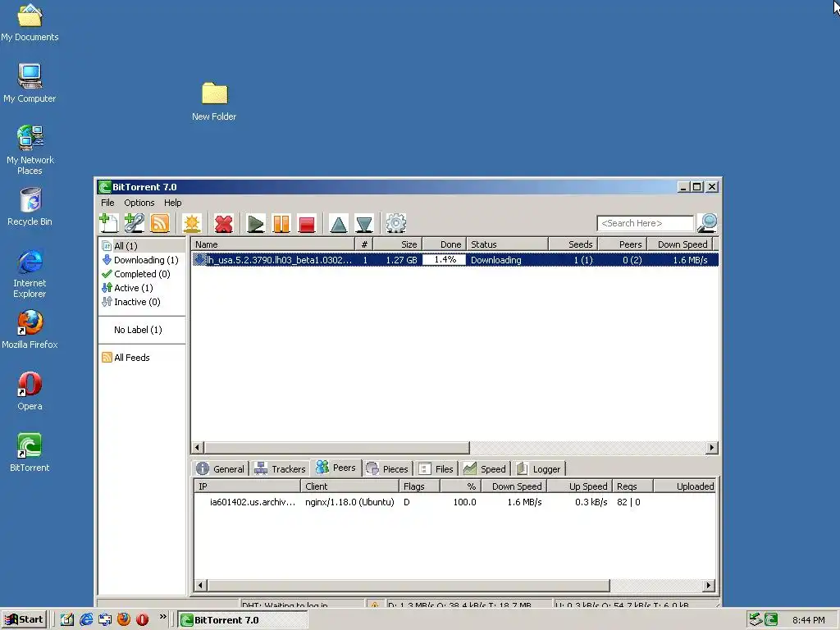This screenshot has width=840, height=630.
Task: Launch Opera from quick launch bar
Action: pyautogui.click(x=142, y=620)
